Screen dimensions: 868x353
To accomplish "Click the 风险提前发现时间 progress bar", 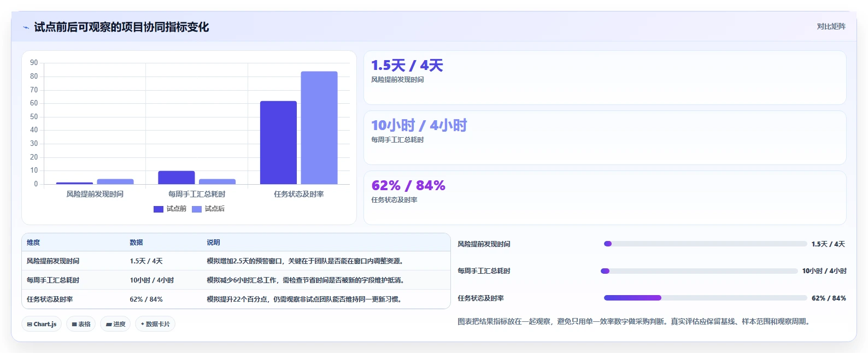I will 705,244.
